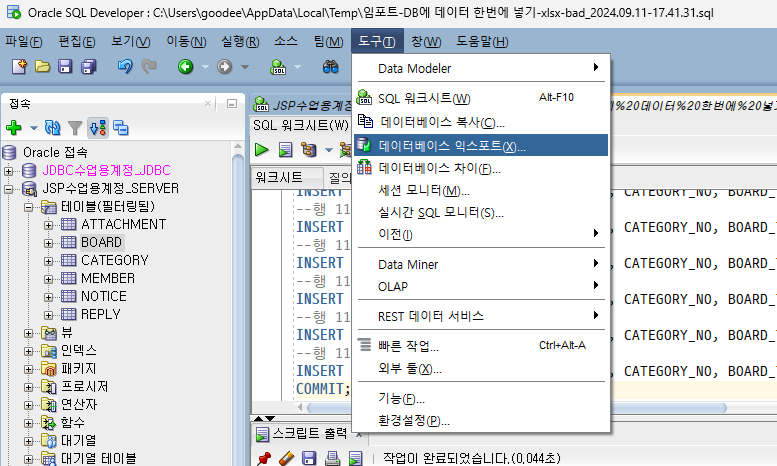The height and width of the screenshot is (466, 777).
Task: Click the Redo toolbar icon
Action: (149, 66)
